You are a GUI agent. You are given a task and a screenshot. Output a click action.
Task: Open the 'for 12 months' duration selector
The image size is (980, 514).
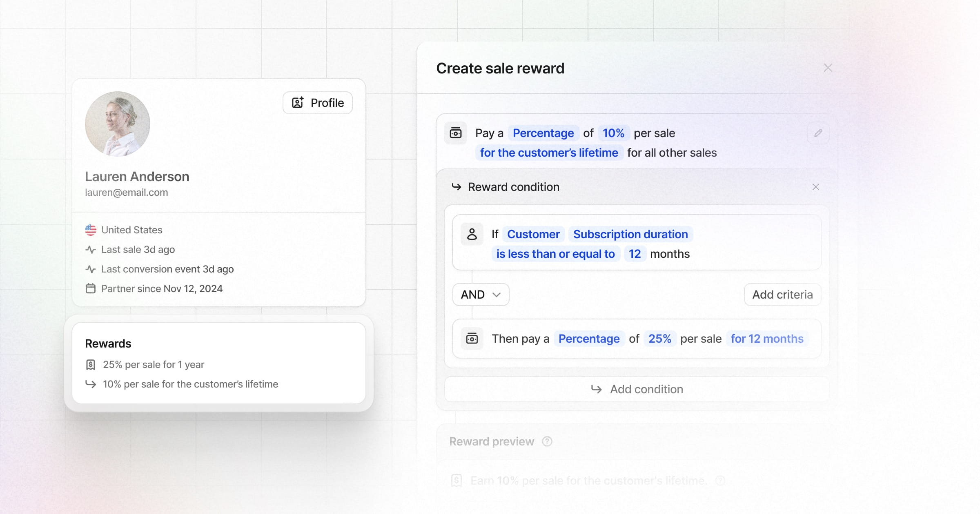767,339
